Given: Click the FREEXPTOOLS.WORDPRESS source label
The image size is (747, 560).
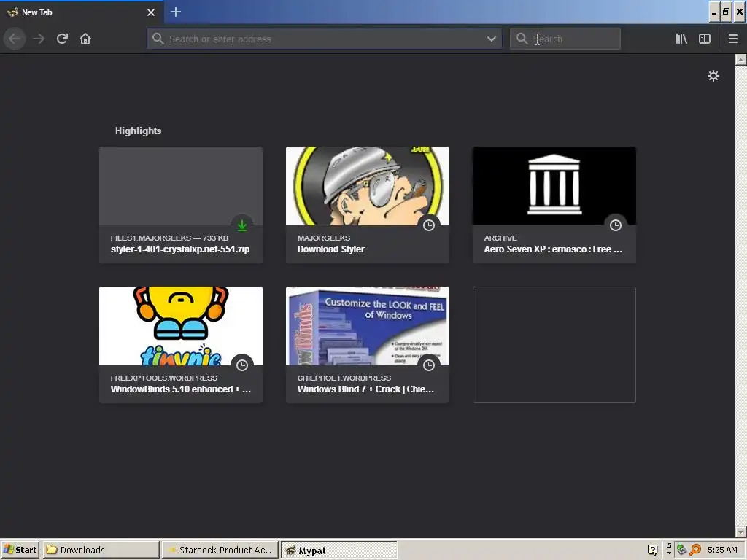Looking at the screenshot, I should tap(164, 378).
